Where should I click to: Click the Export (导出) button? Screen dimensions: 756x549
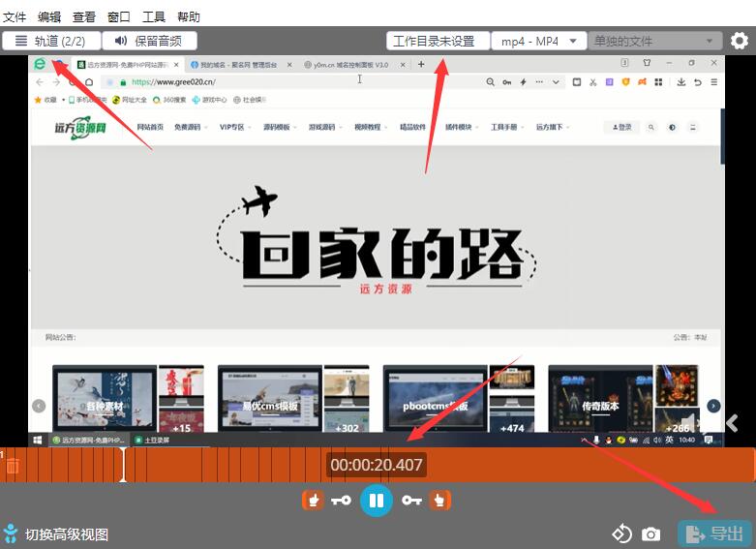tap(714, 534)
